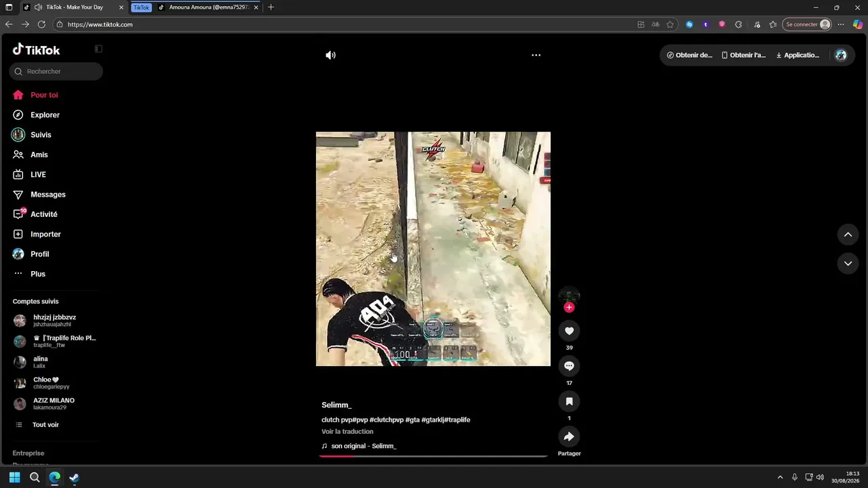Open the video's three-dot options menu

coord(536,55)
